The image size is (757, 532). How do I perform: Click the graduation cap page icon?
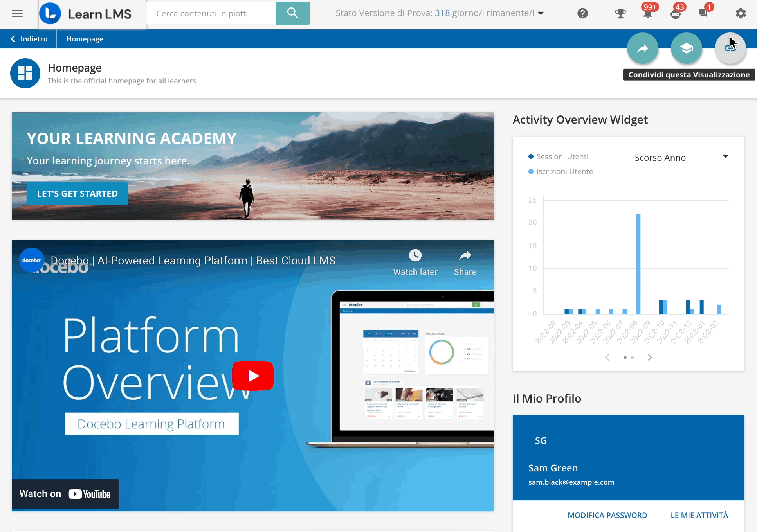tap(686, 48)
